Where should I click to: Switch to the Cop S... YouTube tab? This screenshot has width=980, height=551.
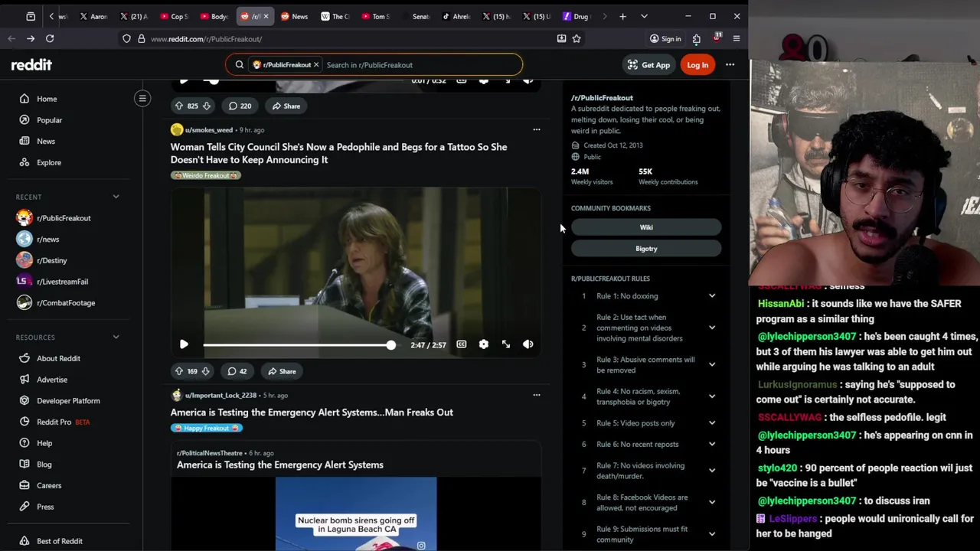pyautogui.click(x=175, y=16)
